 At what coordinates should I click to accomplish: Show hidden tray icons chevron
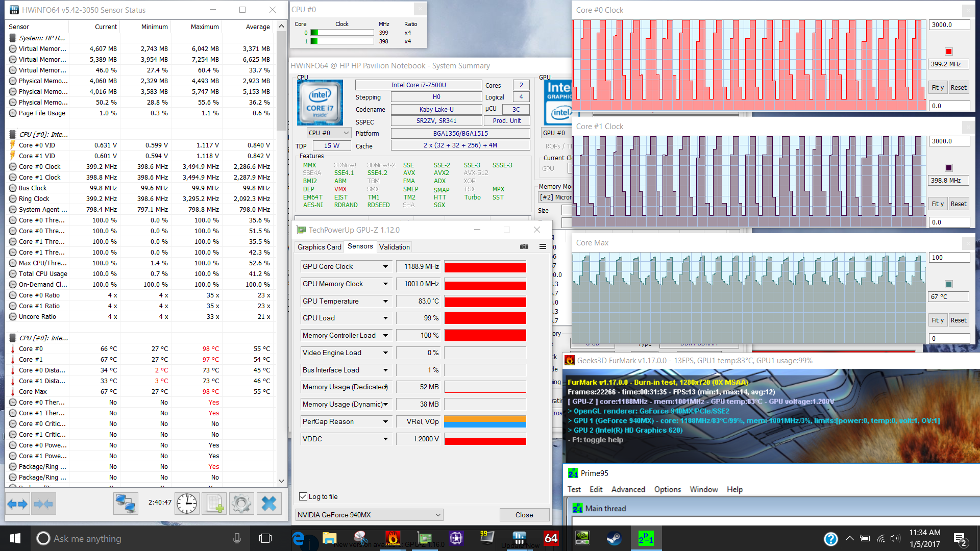(x=849, y=538)
